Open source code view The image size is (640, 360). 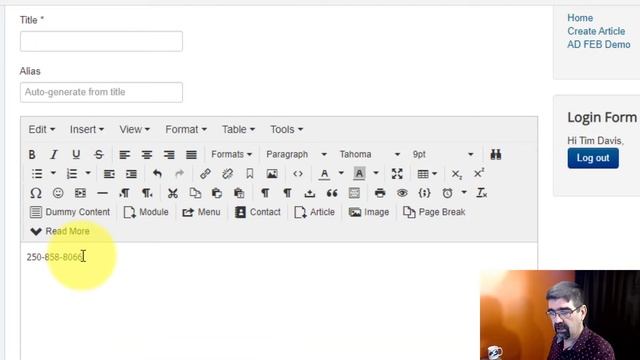click(x=298, y=174)
